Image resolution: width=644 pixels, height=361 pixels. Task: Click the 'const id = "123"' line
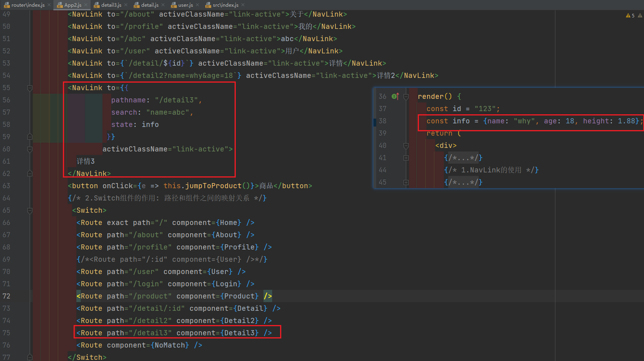click(x=463, y=109)
